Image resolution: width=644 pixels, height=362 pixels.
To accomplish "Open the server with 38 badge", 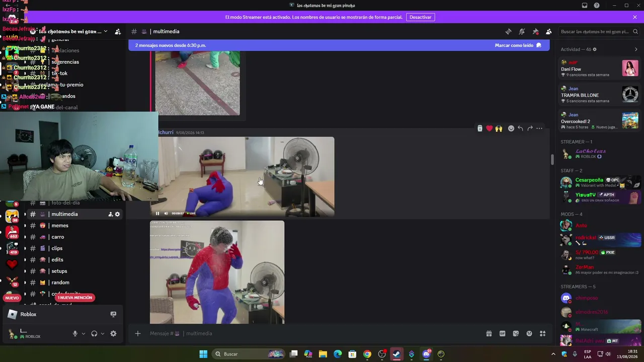I will coord(12,216).
